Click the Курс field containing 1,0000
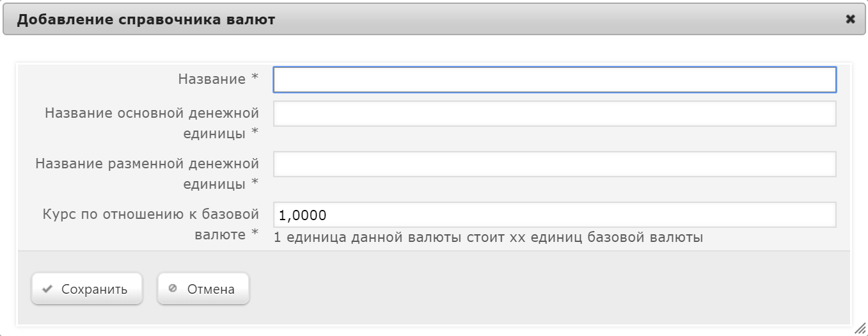The height and width of the screenshot is (336, 868). click(x=555, y=215)
